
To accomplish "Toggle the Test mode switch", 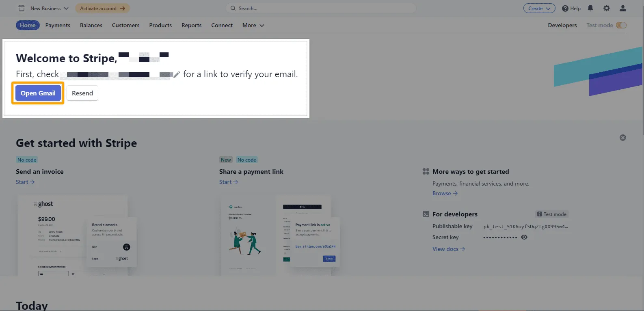I will point(621,25).
